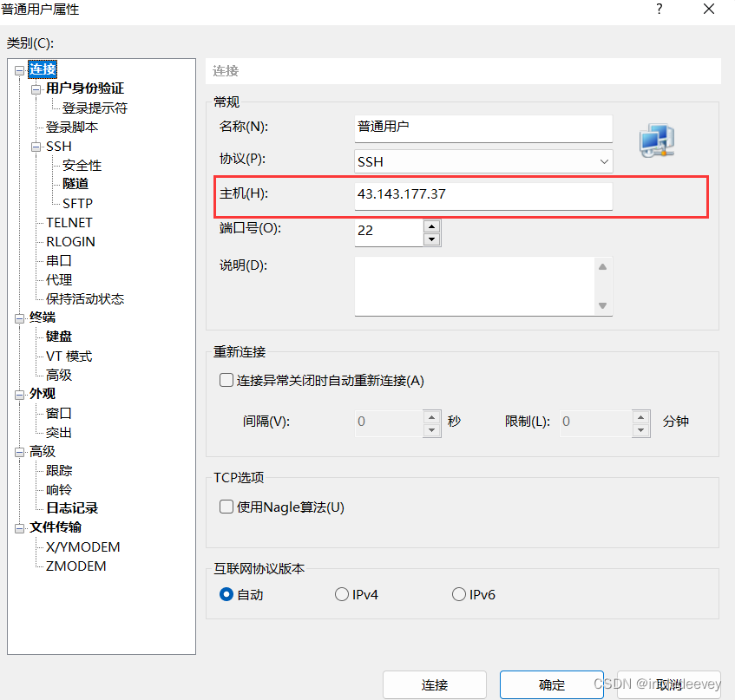Screen dimensions: 735x700
Task: Click the 连接 button at bottom
Action: point(435,685)
